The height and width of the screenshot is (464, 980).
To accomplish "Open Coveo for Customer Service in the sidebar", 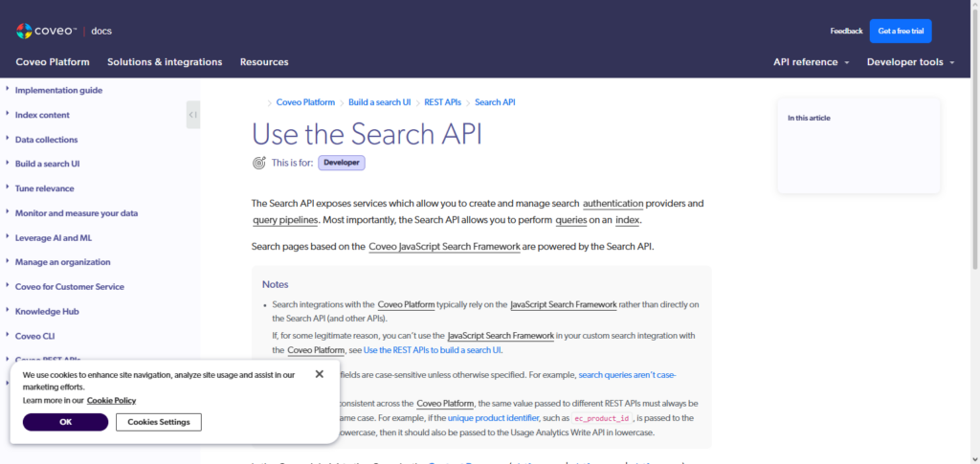I will [69, 287].
